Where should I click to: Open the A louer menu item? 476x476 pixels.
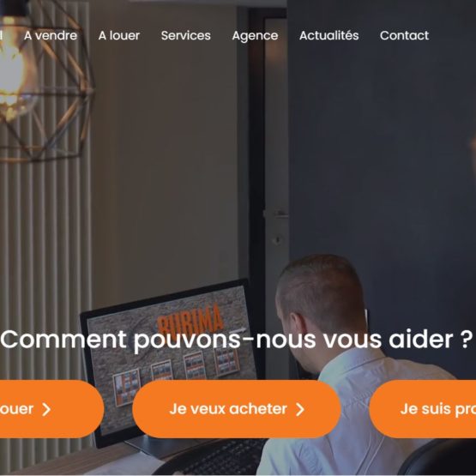pyautogui.click(x=119, y=35)
